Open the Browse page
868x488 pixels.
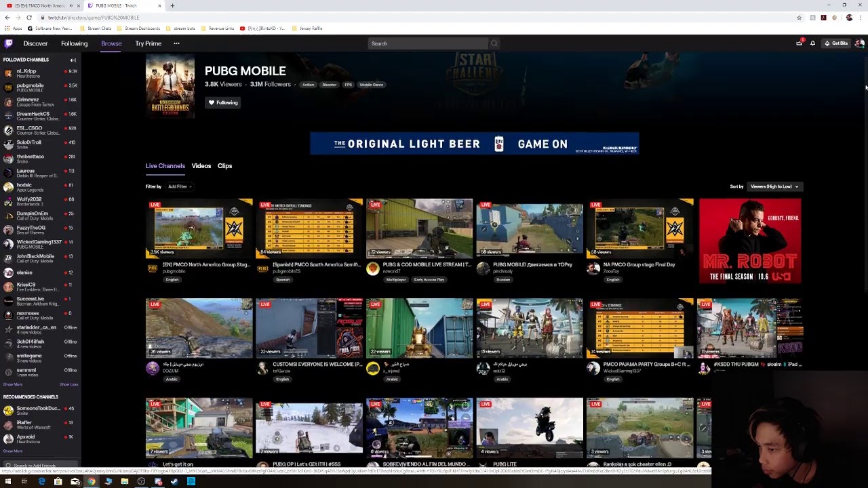111,43
